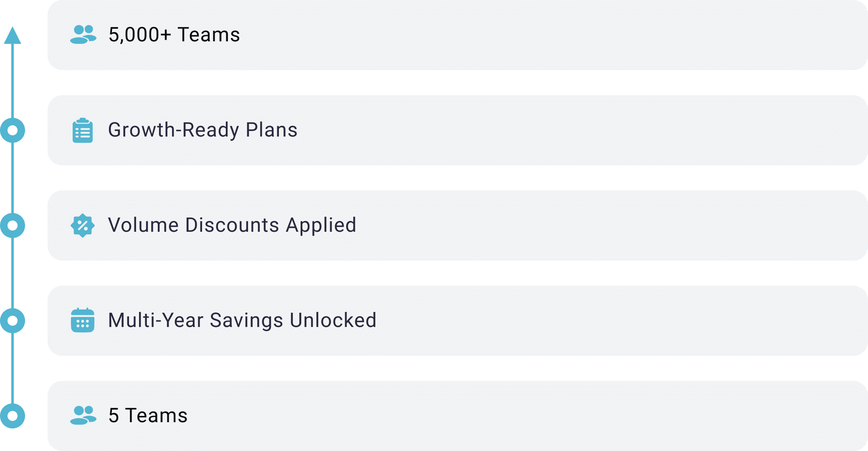868x451 pixels.
Task: Click the people icon beside 5,000+ Teams
Action: coord(83,35)
